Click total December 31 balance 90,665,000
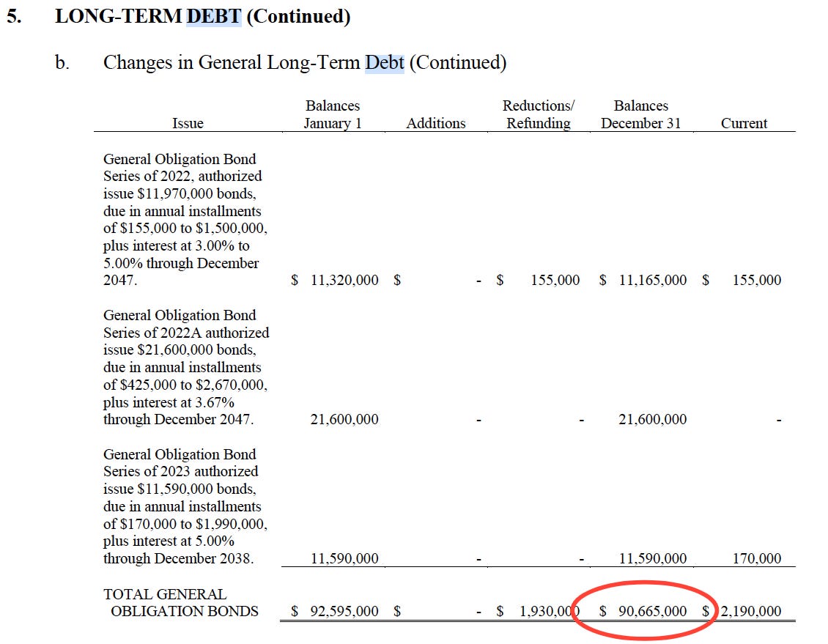Viewport: 828px width, 644px height. tap(653, 611)
